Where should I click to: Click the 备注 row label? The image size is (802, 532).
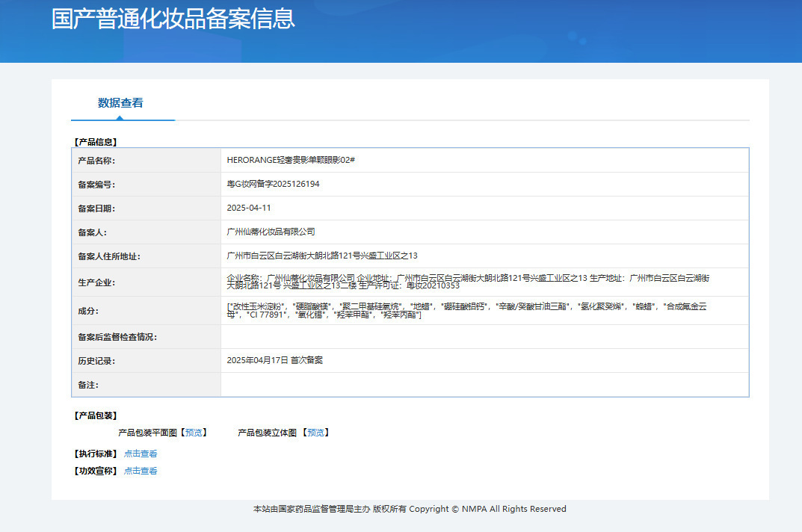(88, 386)
